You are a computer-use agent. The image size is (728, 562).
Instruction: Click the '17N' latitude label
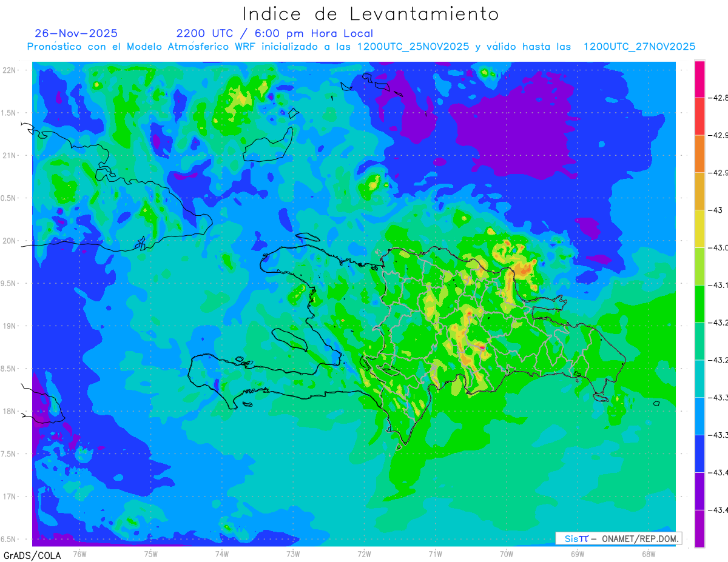tap(10, 497)
